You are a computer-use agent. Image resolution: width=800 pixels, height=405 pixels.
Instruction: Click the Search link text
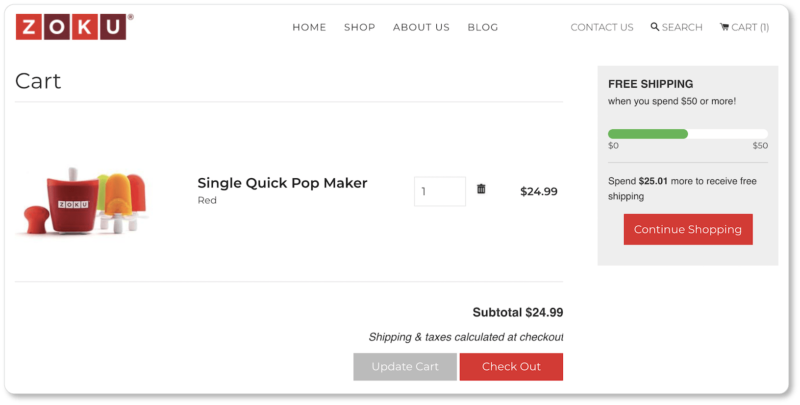pos(682,27)
